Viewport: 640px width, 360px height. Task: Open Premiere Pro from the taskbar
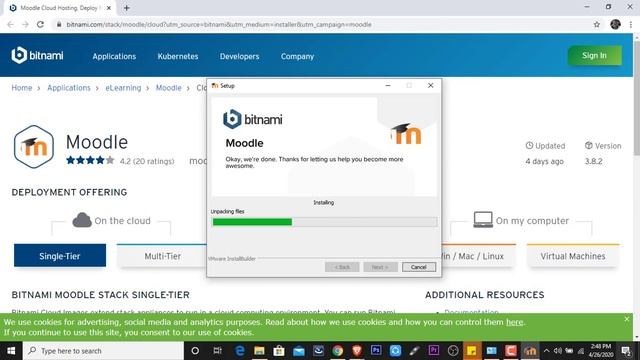tap(433, 351)
